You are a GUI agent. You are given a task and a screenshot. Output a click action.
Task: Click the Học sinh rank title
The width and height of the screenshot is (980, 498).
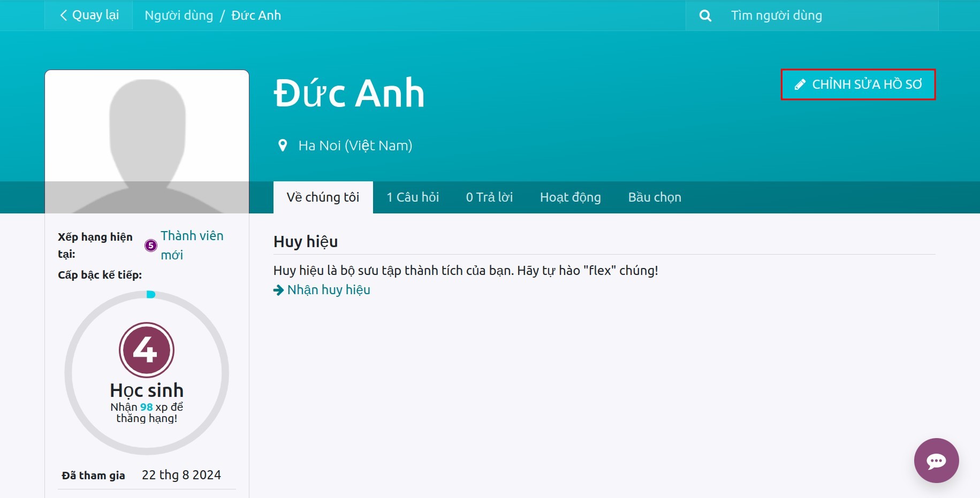click(147, 390)
